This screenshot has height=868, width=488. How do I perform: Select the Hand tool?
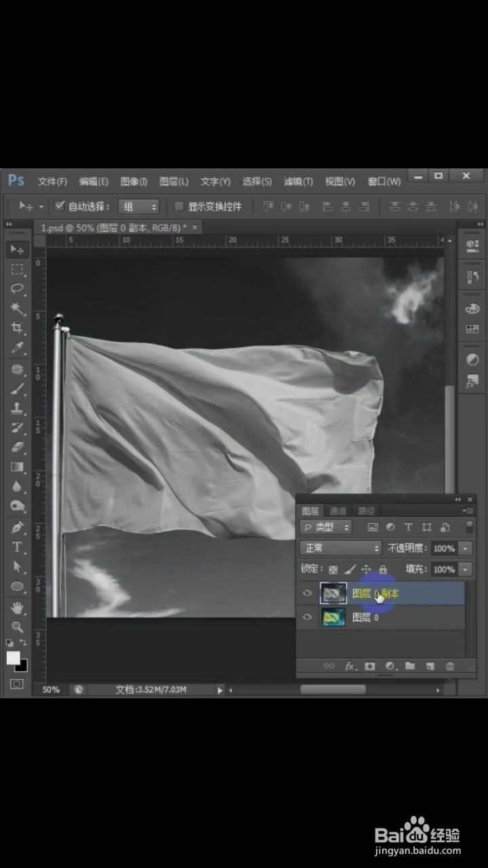click(17, 608)
